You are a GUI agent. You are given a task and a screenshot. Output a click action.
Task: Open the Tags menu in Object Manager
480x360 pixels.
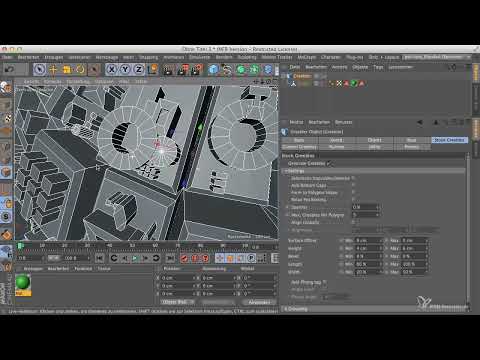378,67
